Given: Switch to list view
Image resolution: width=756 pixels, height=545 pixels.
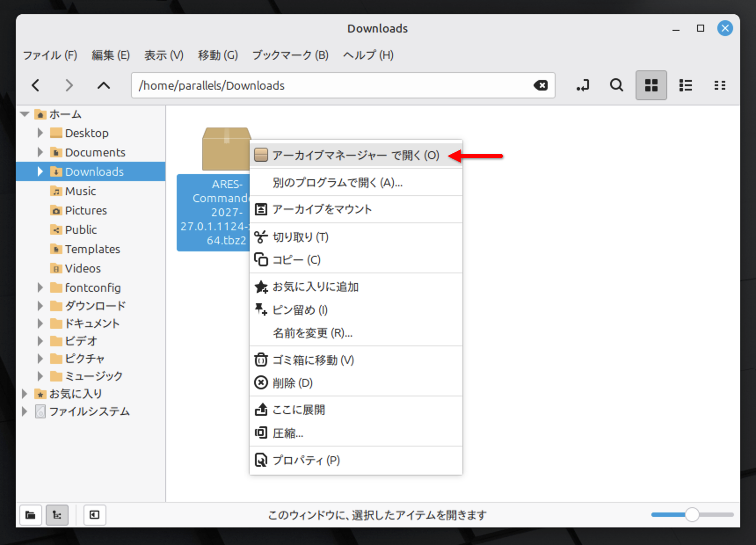Looking at the screenshot, I should (686, 85).
